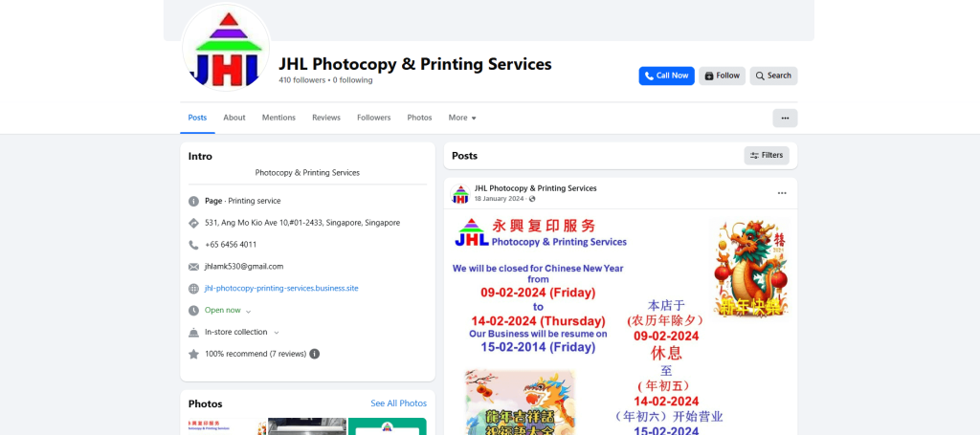
Task: Open the jhl-photocopy-printing-services.business.site link
Action: 281,289
